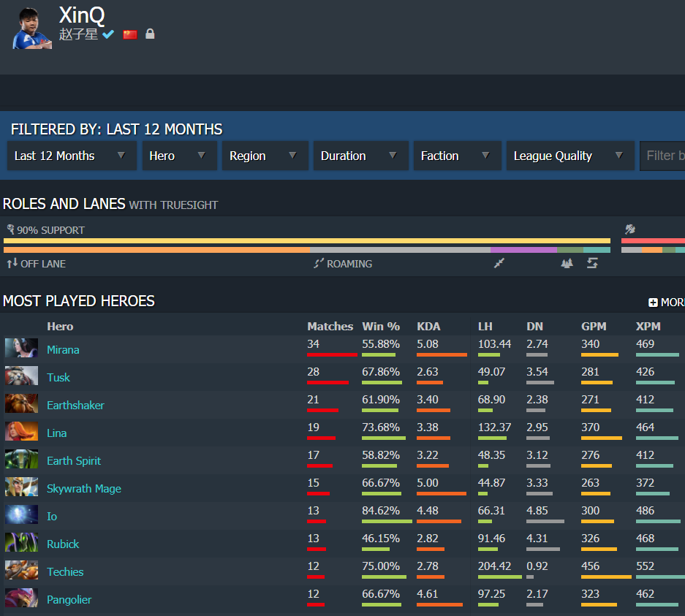Click the filter text input field

(662, 156)
